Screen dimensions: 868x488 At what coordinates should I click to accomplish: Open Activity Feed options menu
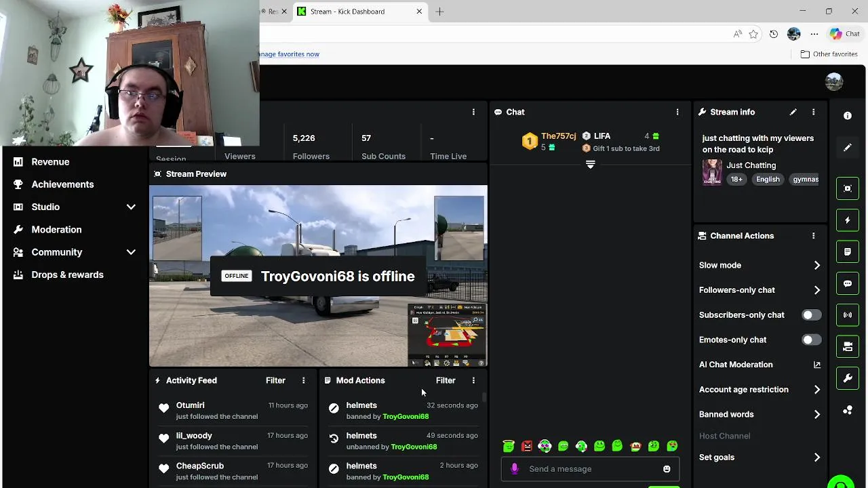click(x=303, y=381)
